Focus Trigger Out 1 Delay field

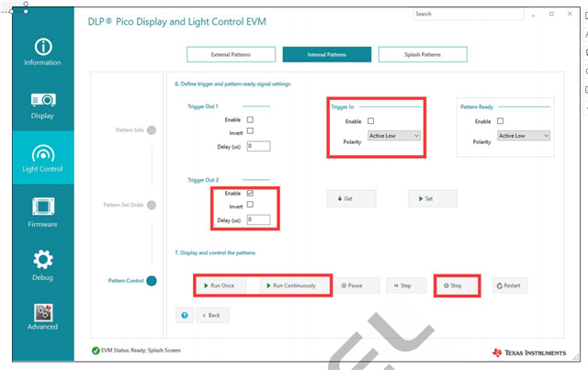coord(259,146)
